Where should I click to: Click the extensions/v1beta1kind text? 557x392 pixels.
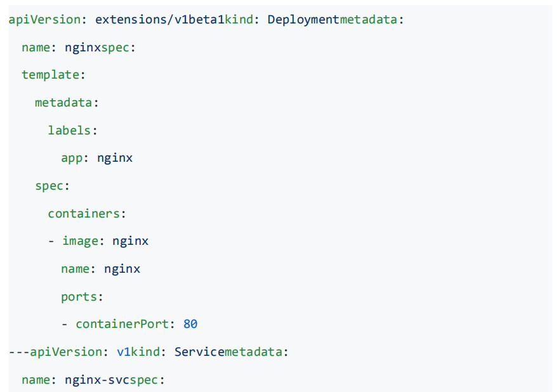171,19
